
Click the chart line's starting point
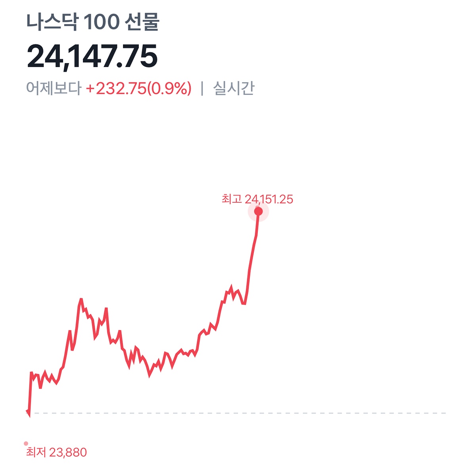coord(27,411)
